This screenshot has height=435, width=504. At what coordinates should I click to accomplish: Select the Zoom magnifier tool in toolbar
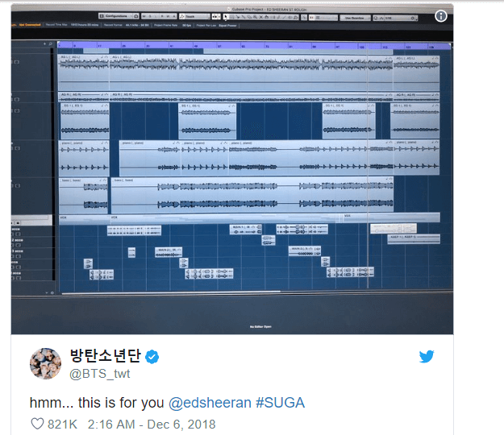click(x=255, y=17)
